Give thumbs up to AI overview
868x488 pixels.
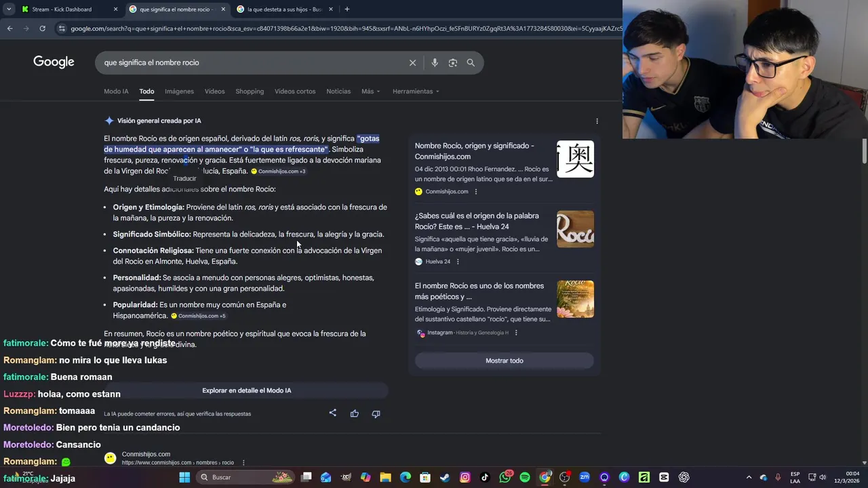pos(354,413)
